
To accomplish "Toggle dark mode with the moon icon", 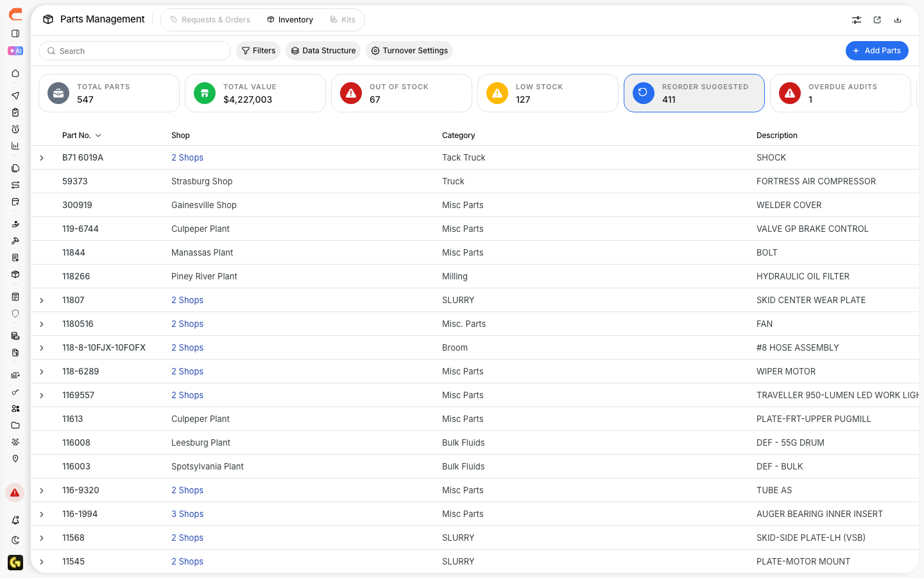I will 15,540.
